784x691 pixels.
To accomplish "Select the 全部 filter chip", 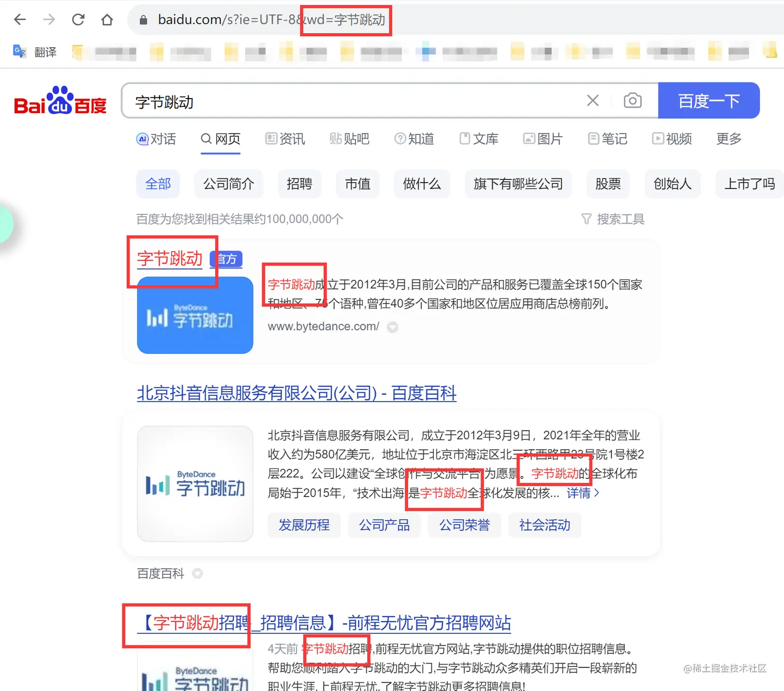I will [x=158, y=184].
